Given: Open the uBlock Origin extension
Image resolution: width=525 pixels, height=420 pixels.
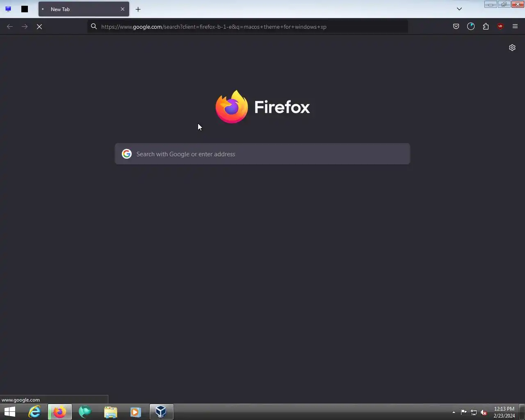Looking at the screenshot, I should point(500,27).
